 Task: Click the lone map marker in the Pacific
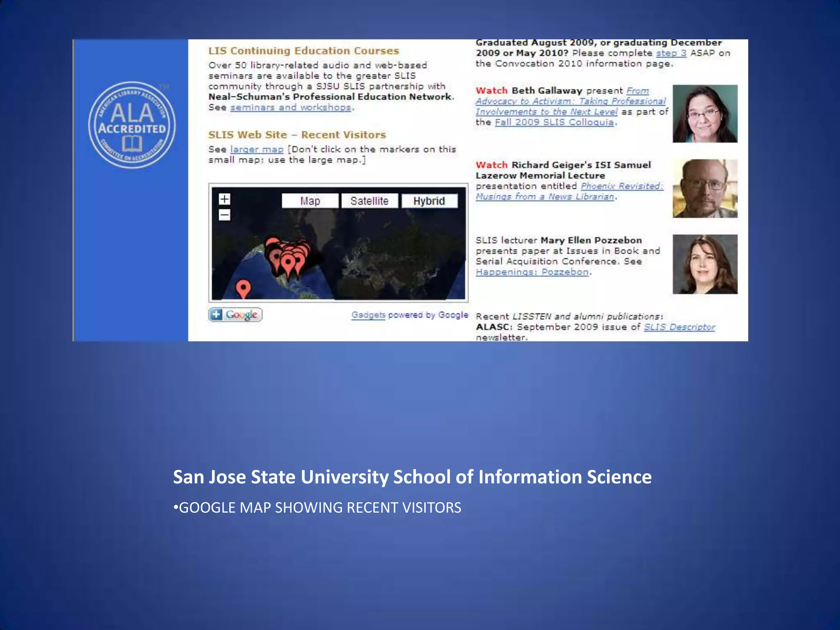pos(244,289)
